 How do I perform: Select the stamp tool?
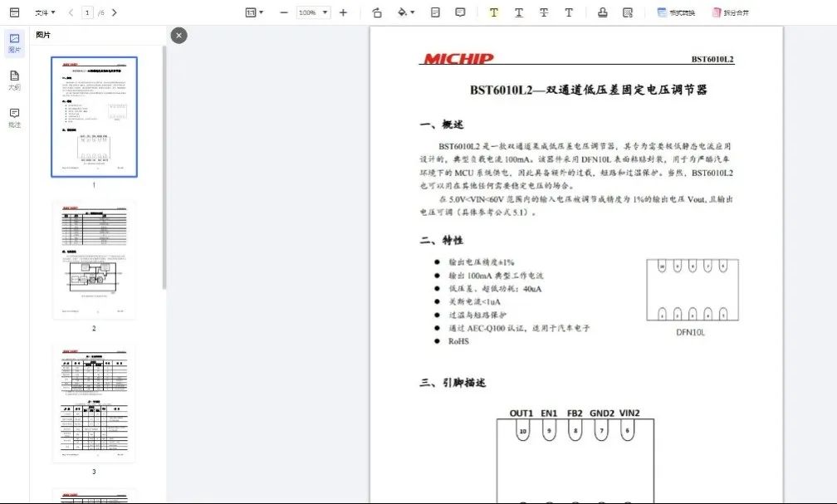point(603,12)
